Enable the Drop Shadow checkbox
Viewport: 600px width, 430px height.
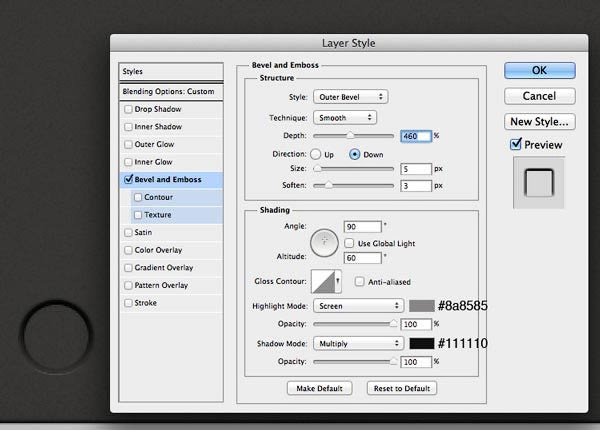(128, 109)
